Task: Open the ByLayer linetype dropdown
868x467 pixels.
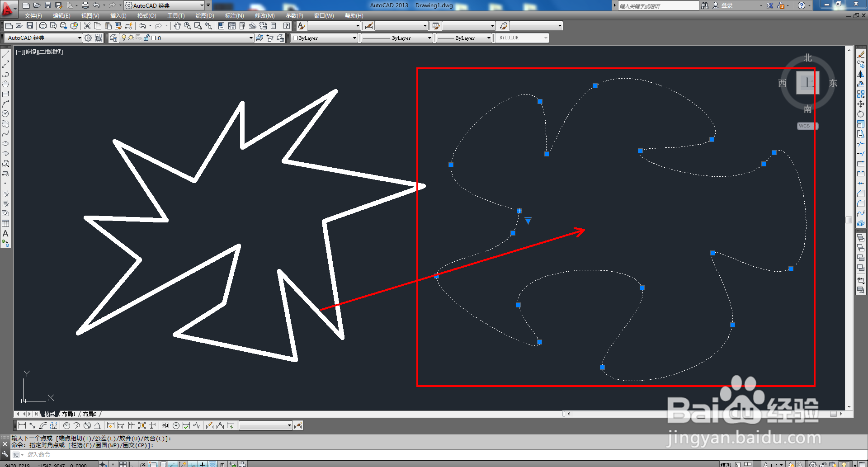Action: pyautogui.click(x=396, y=38)
